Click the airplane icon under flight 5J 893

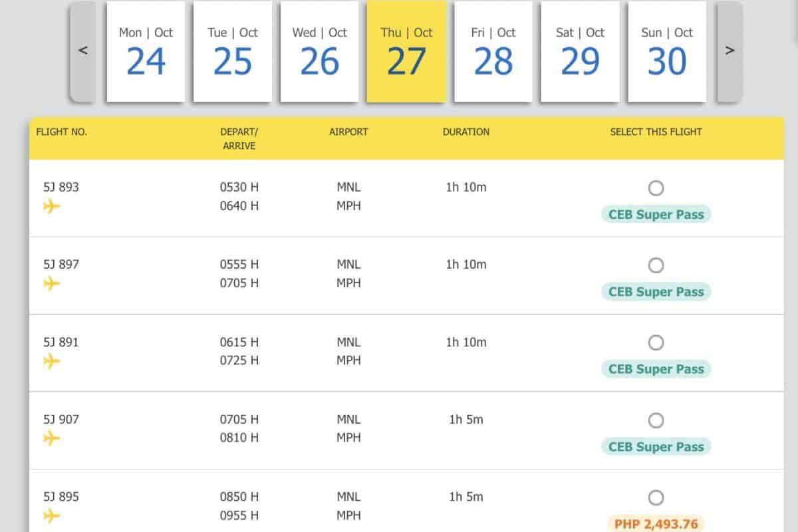[x=51, y=206]
